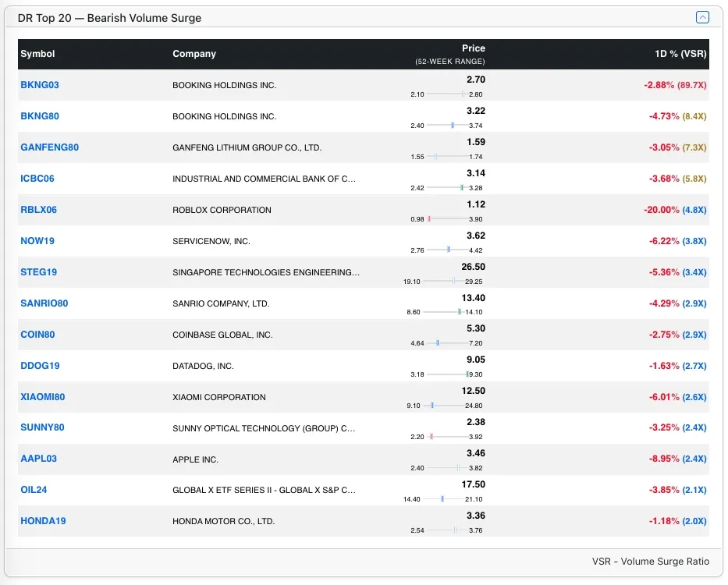Click COINBASE GLOBAL, INC. company name

pos(222,335)
